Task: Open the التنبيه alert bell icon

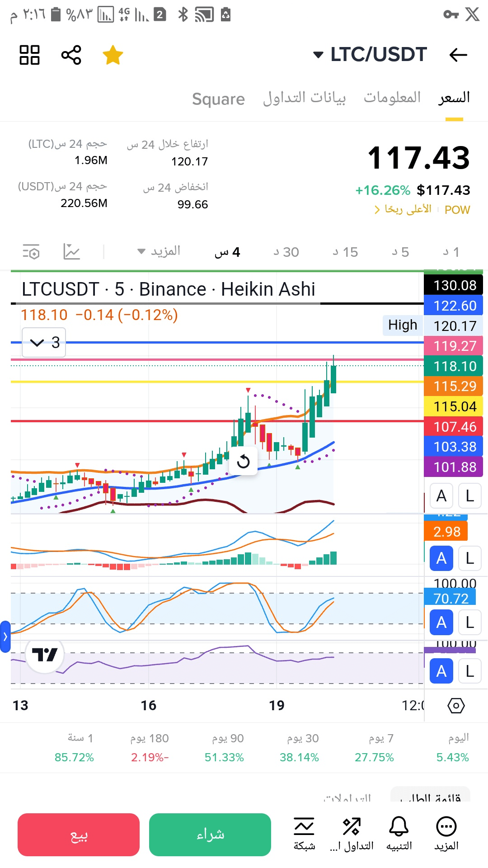Action: (399, 834)
